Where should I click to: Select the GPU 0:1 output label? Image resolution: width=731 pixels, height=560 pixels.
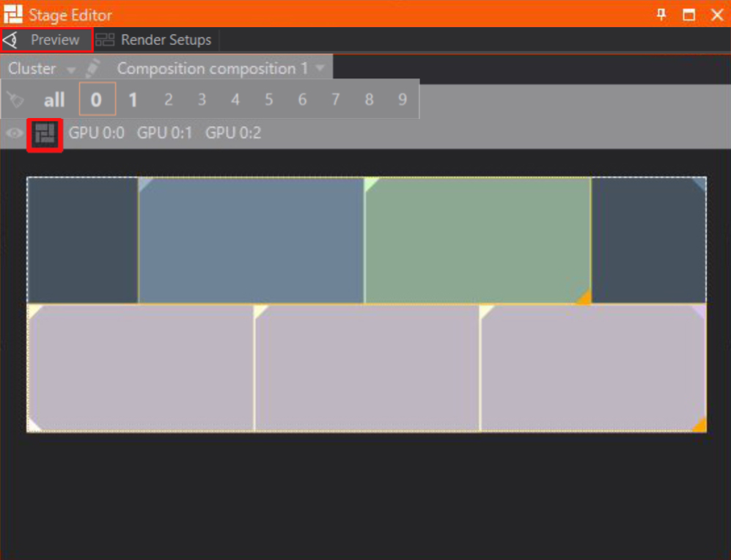[164, 133]
